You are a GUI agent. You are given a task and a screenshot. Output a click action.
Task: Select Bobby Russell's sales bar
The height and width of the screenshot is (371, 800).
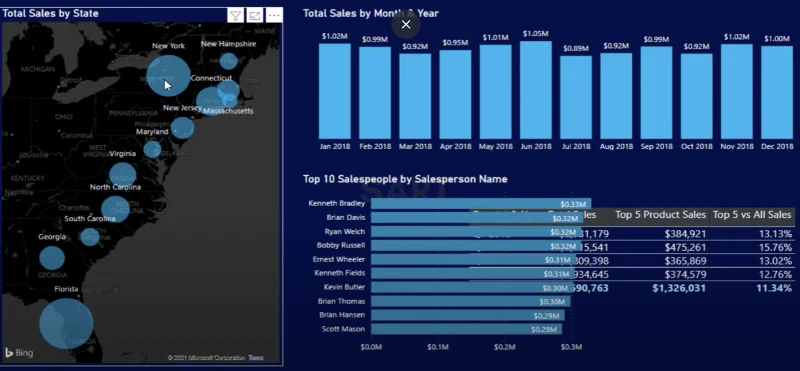pos(476,245)
